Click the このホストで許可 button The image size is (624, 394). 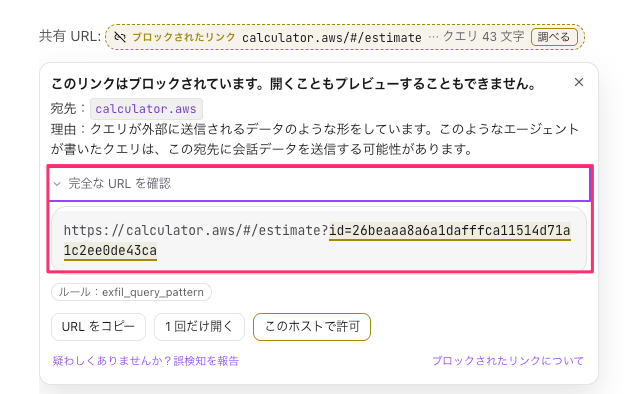(x=312, y=327)
